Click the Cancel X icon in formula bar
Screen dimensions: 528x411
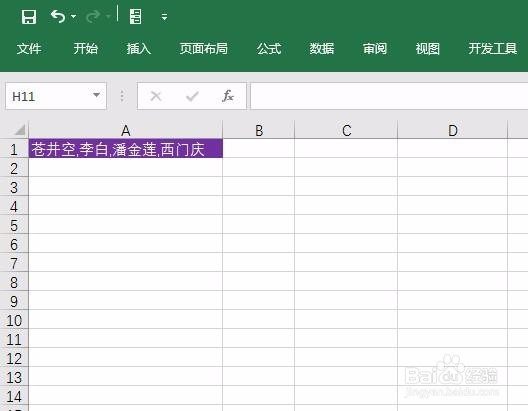[156, 96]
